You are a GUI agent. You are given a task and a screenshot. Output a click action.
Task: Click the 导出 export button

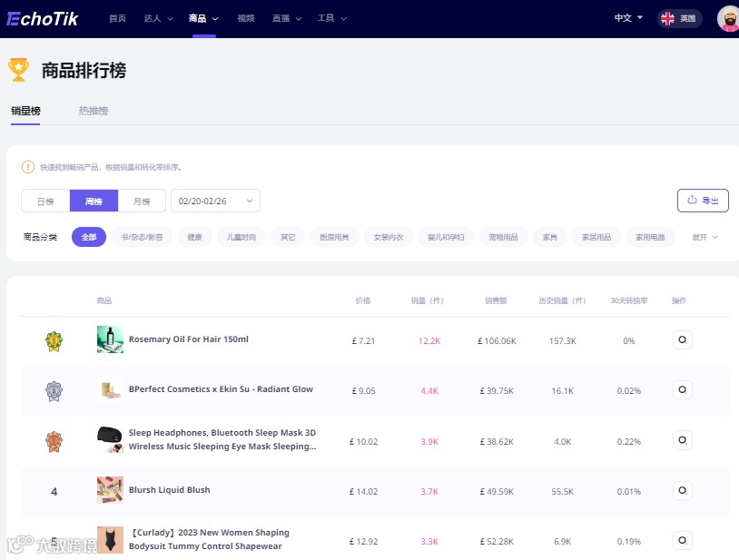coord(703,201)
